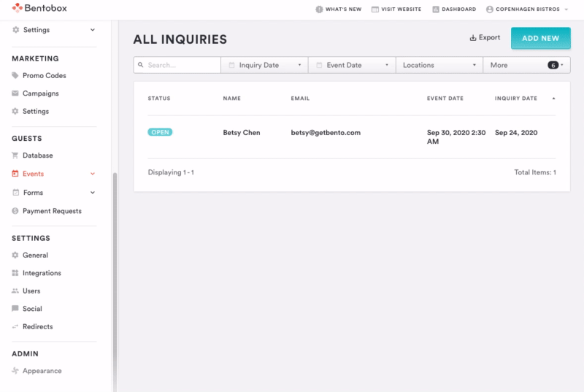Click the Events calendar icon

(x=15, y=174)
